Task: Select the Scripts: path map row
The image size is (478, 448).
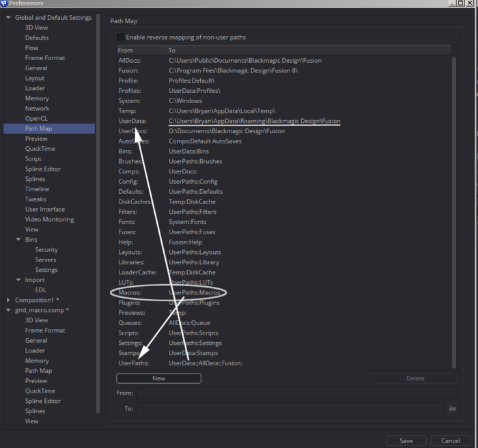Action: click(284, 333)
